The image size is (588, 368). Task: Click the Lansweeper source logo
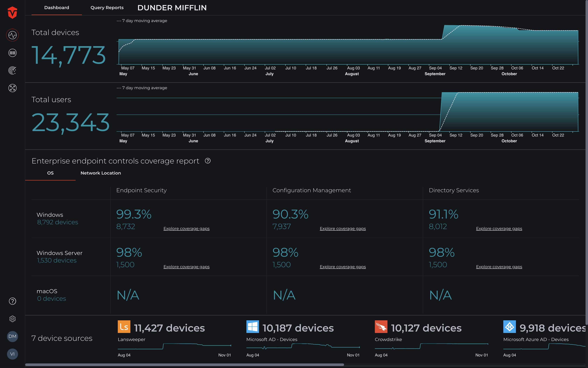coord(124,327)
